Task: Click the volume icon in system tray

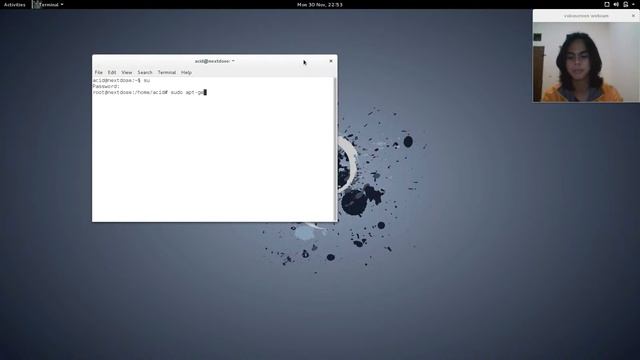Action: tap(616, 4)
